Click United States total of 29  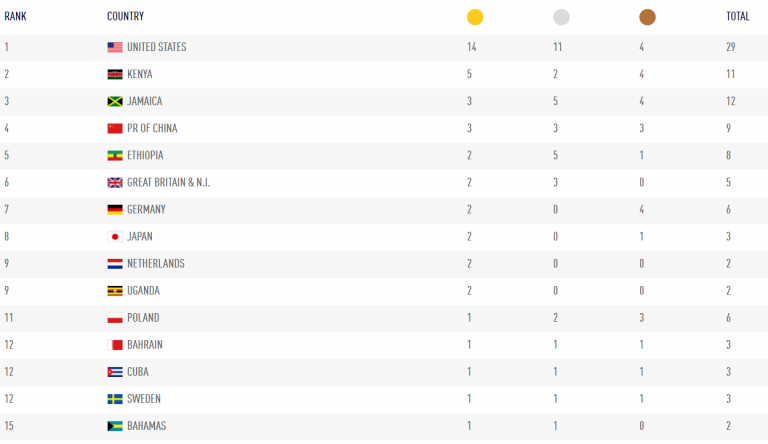(x=732, y=47)
